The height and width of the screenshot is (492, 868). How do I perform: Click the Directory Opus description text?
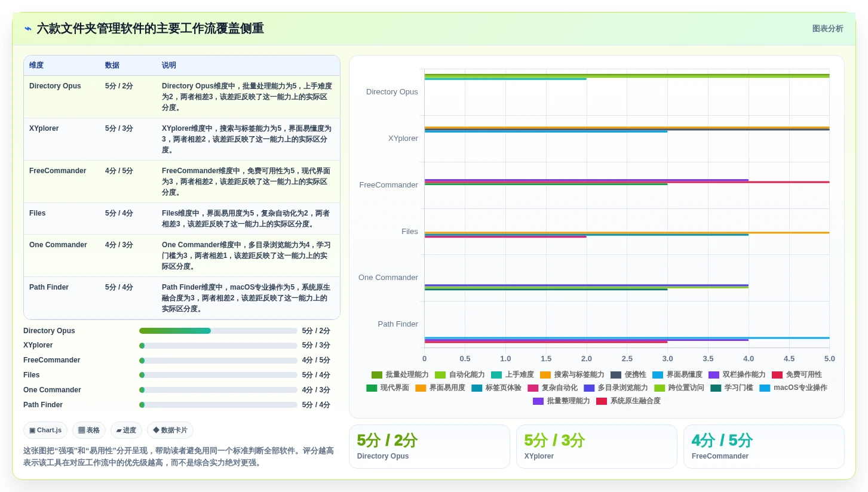coord(247,97)
